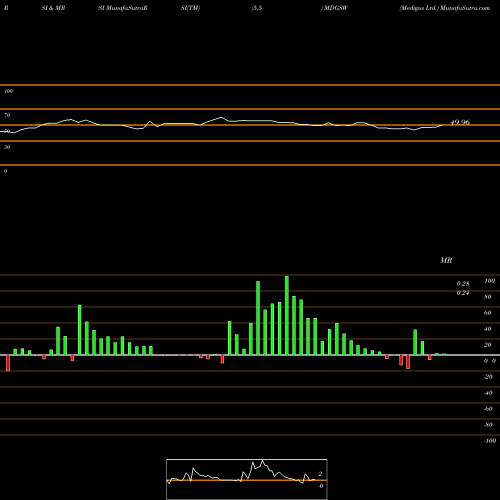The height and width of the screenshot is (500, 500).
Task: Click the -100 label on MR axis
Action: 490,441
